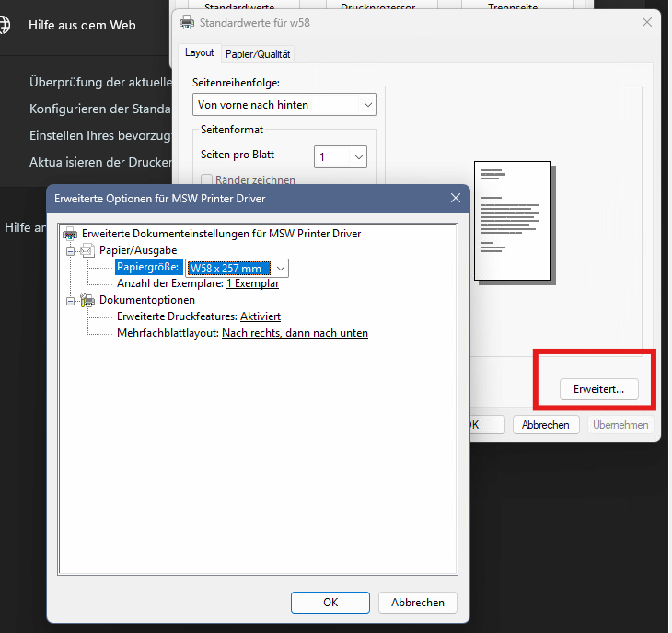Viewport: 672px width, 633px height.
Task: Click the Seiten pro Blatt label
Action: click(x=238, y=155)
